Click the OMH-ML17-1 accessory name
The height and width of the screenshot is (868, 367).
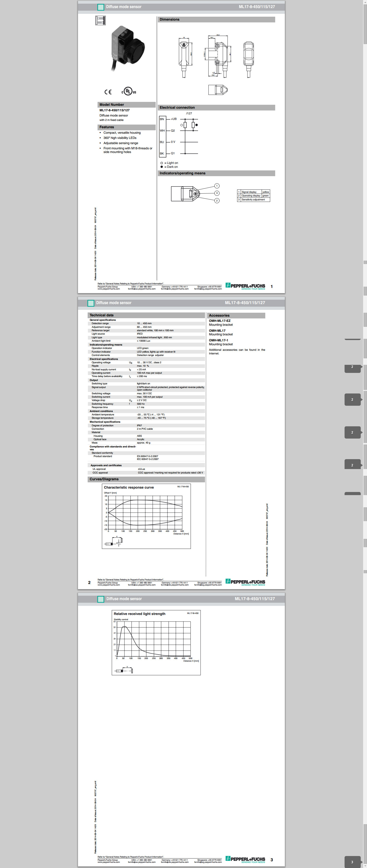pos(218,340)
